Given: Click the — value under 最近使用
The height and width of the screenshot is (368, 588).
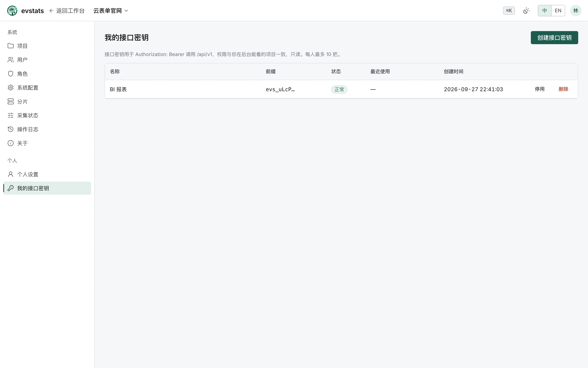Looking at the screenshot, I should point(373,89).
